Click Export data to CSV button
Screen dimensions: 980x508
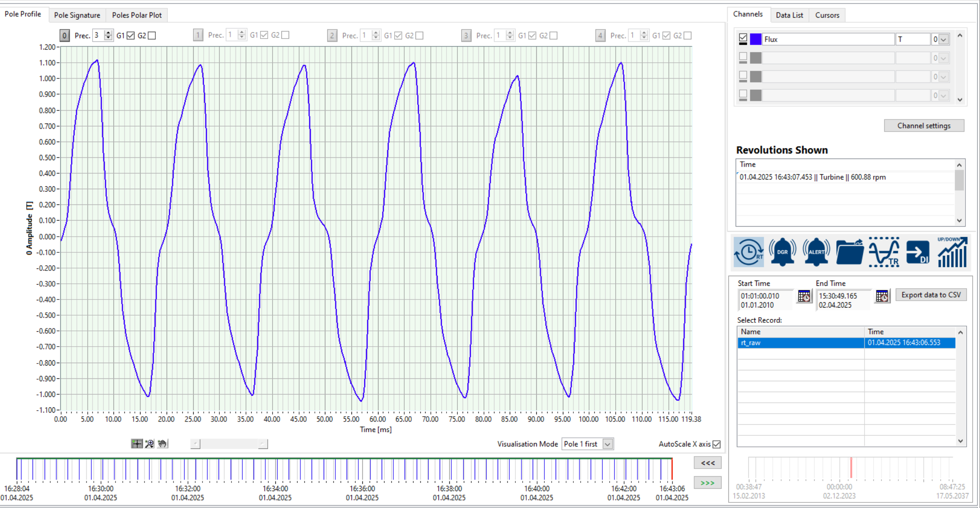click(x=931, y=295)
